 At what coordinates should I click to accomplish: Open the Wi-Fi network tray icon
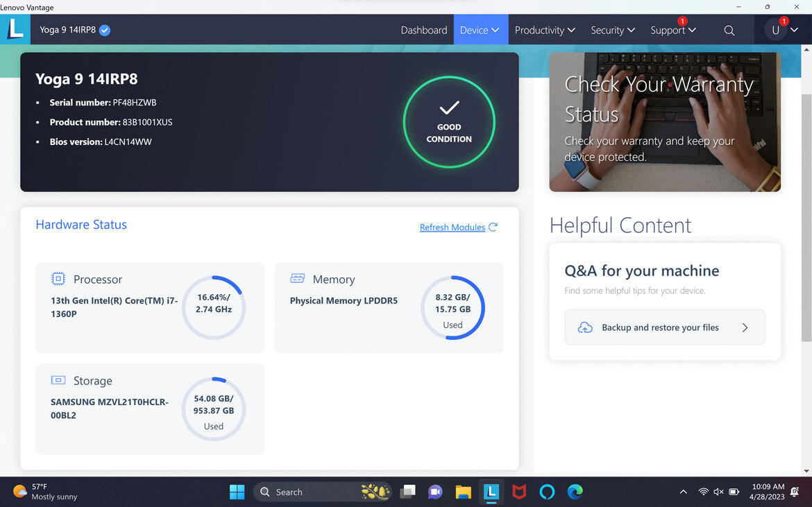(703, 492)
